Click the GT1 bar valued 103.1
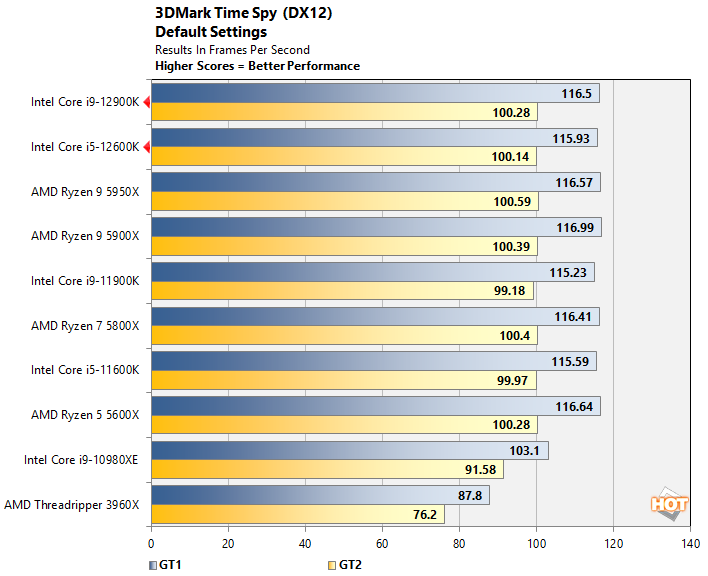The height and width of the screenshot is (576, 708). (349, 451)
